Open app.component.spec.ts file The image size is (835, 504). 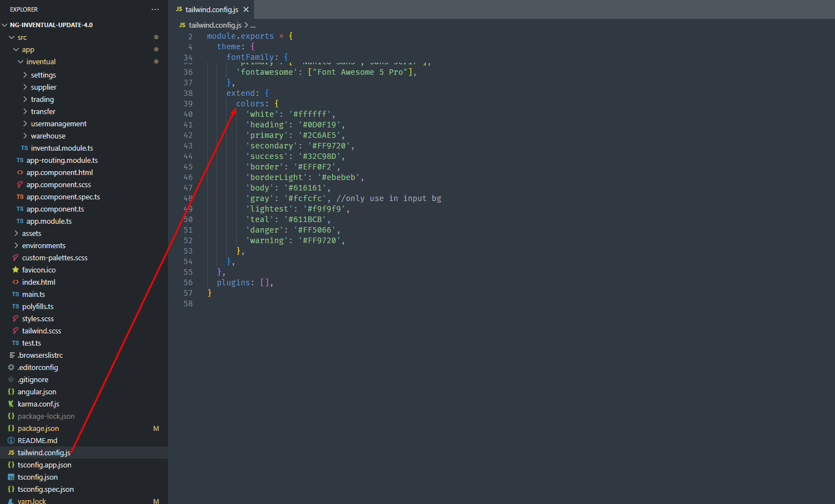pos(63,197)
